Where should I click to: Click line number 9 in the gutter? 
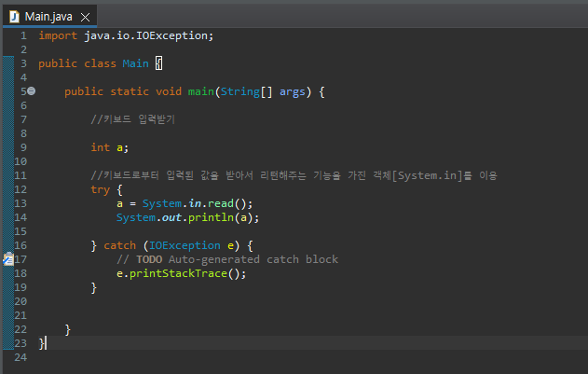click(x=23, y=147)
